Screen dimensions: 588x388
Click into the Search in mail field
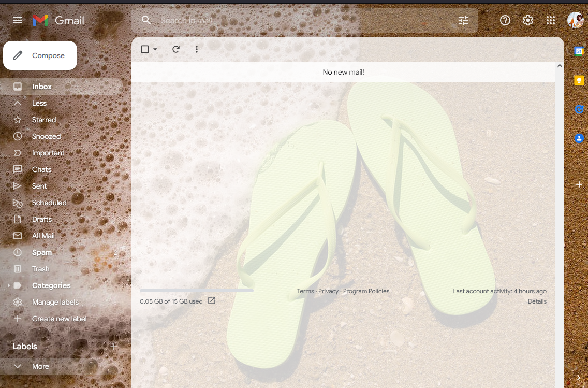click(x=304, y=20)
